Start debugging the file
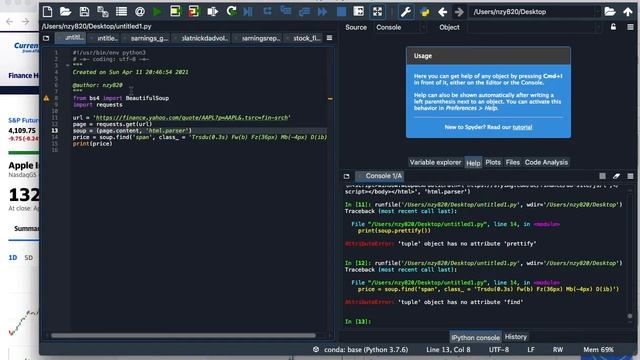This screenshot has width=640, height=360. pos(248,12)
